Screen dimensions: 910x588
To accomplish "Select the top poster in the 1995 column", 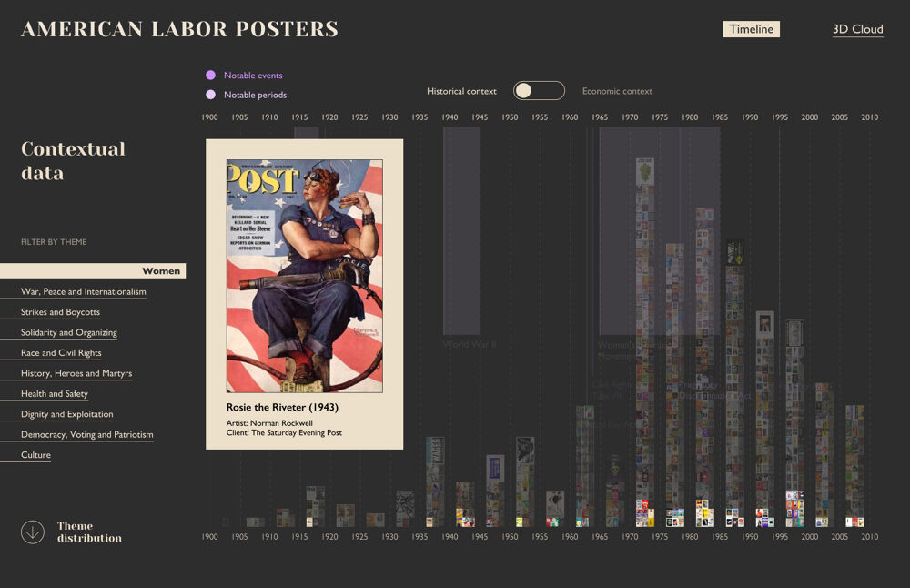I will [x=795, y=333].
